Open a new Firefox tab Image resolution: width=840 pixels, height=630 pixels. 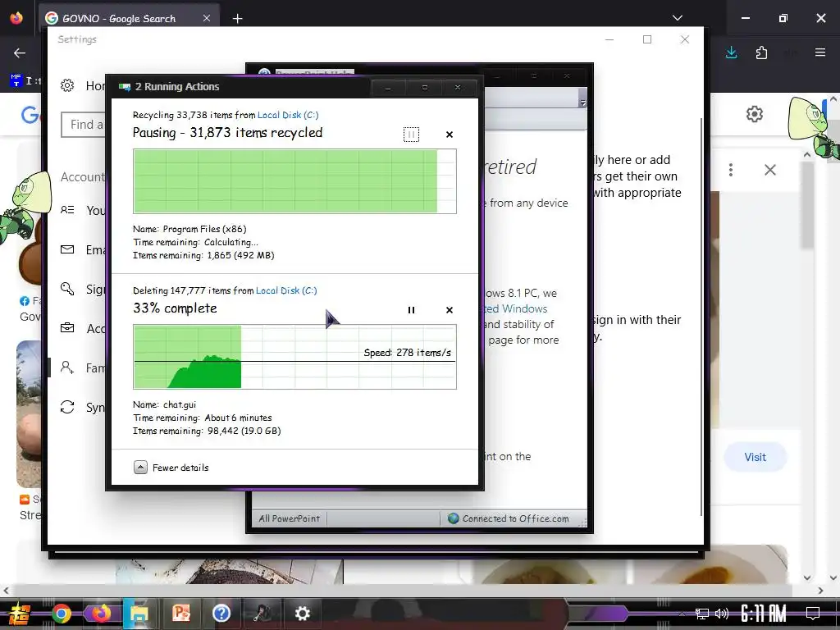pos(237,19)
